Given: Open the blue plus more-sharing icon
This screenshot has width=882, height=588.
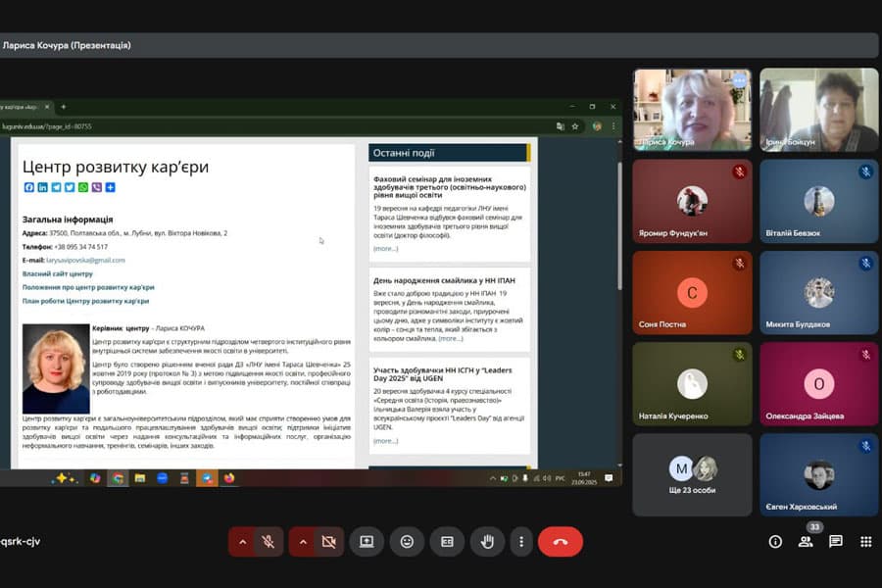Looking at the screenshot, I should pyautogui.click(x=110, y=187).
